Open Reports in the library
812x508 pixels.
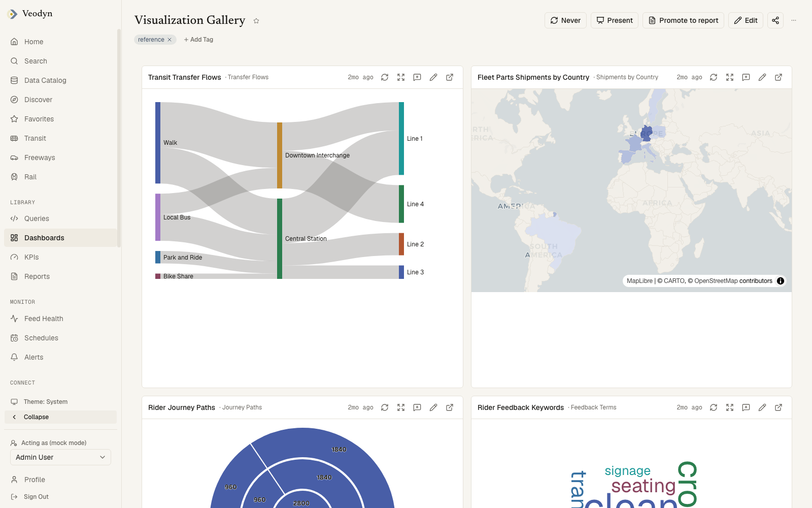tap(60, 276)
